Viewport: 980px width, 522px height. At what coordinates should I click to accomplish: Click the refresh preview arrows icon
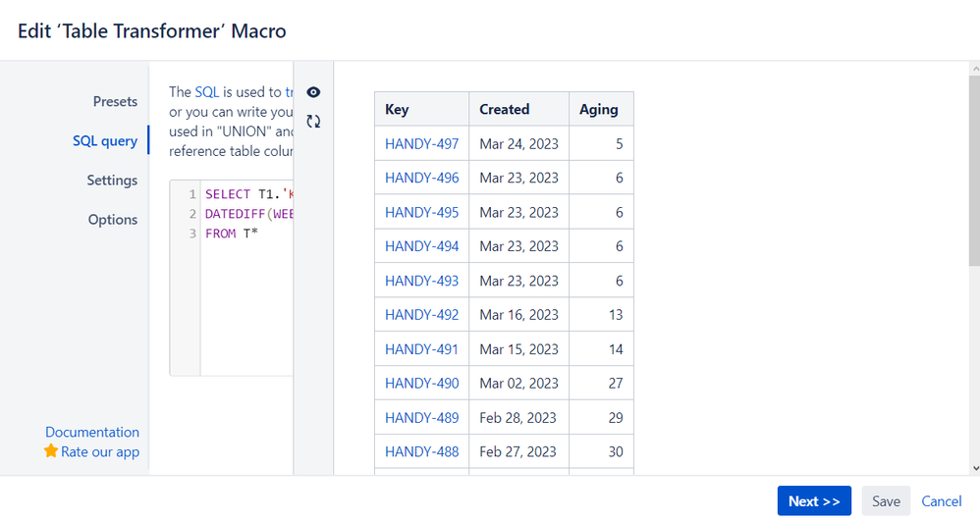[x=313, y=122]
